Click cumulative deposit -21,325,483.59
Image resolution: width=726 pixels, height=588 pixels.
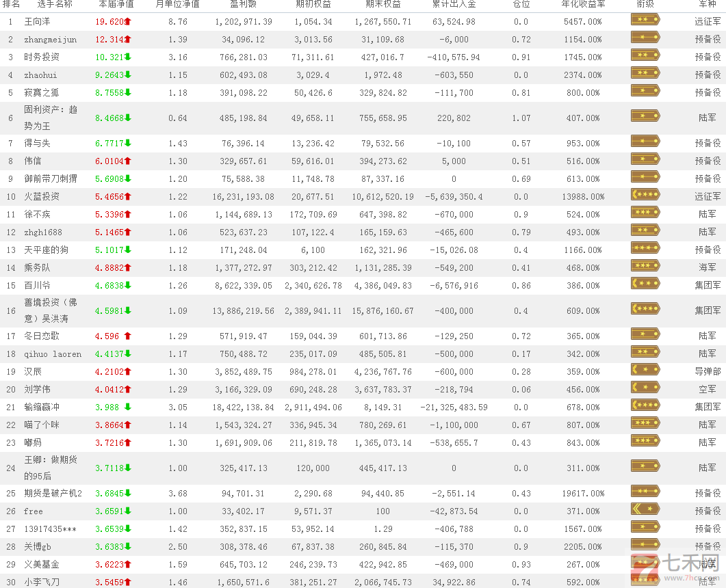pos(454,407)
